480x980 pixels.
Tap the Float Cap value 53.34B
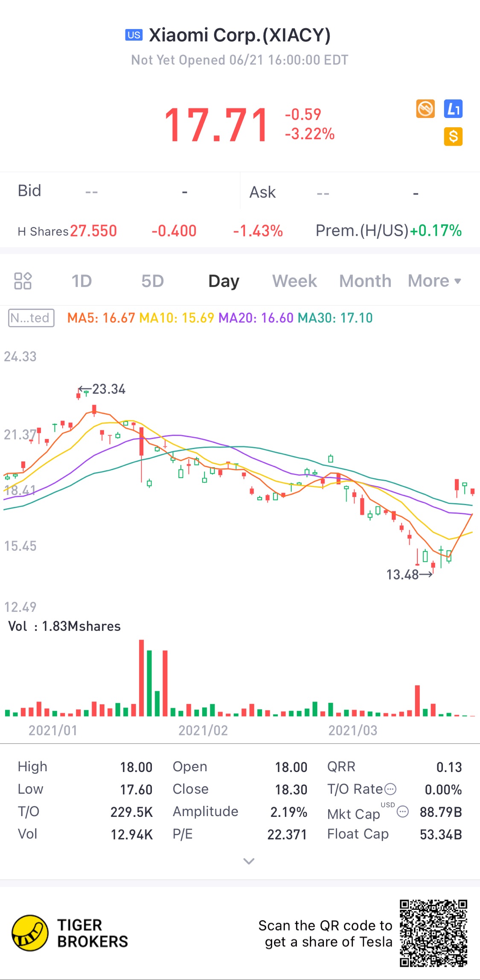[x=441, y=834]
